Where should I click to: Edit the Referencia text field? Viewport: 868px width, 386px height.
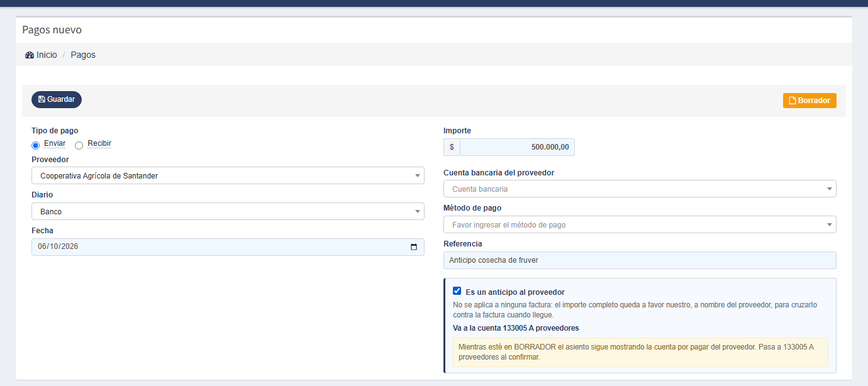640,260
